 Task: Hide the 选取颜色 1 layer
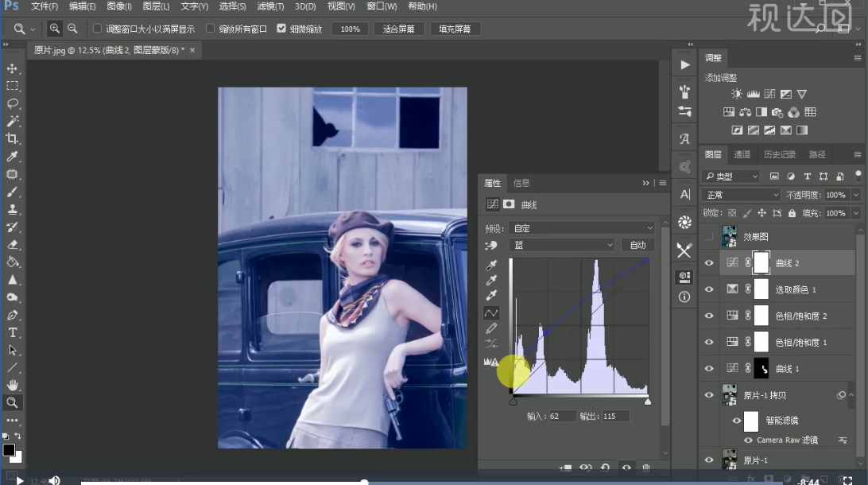click(709, 289)
